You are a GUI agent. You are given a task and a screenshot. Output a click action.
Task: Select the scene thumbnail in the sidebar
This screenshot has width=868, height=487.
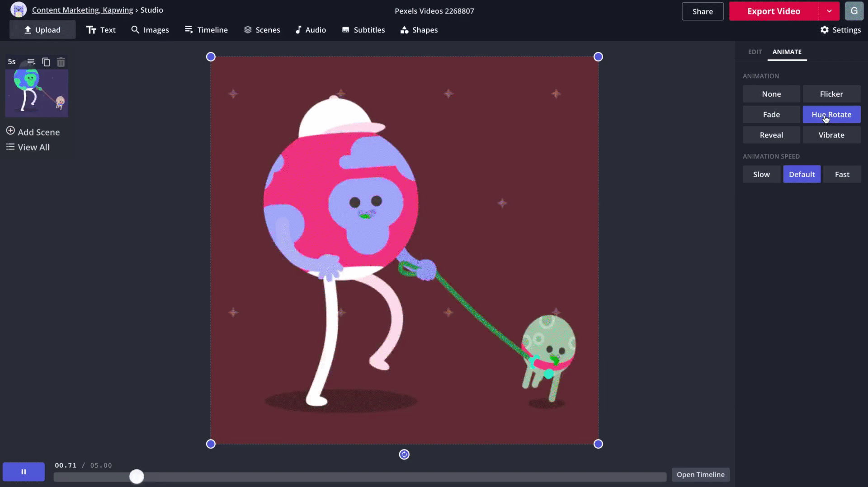37,93
